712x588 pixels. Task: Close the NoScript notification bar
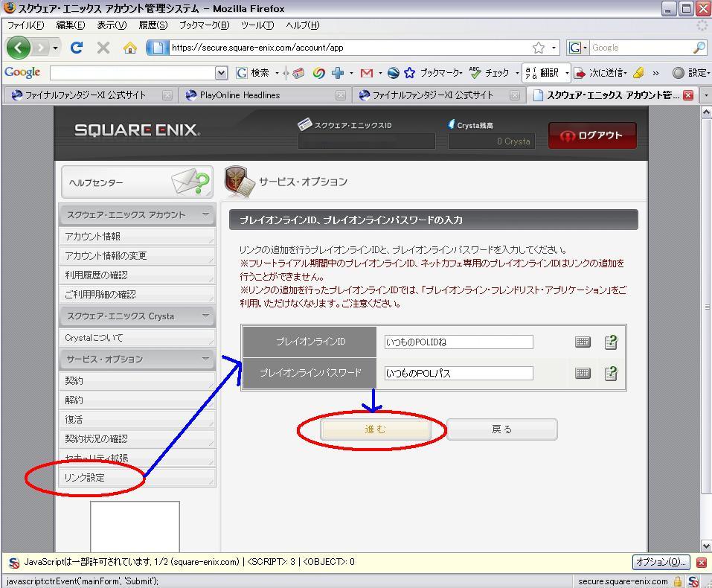(702, 562)
